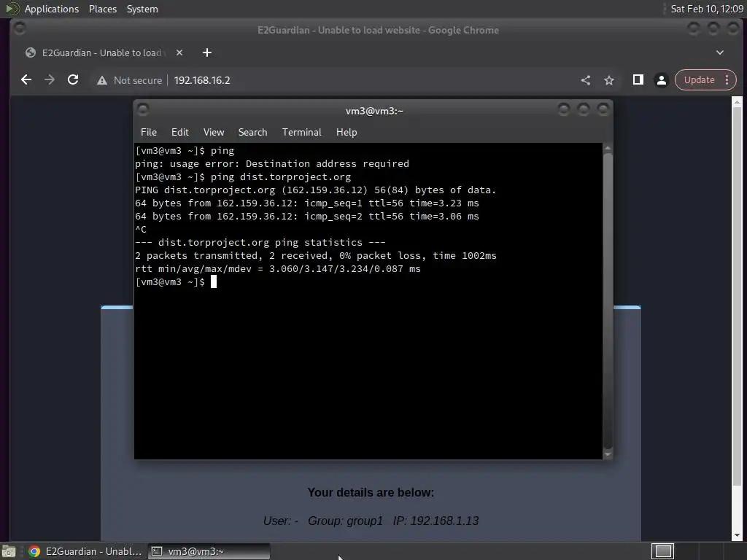Switch to E2Guardian Chrome taskbar entry
The image size is (747, 560).
pos(86,551)
